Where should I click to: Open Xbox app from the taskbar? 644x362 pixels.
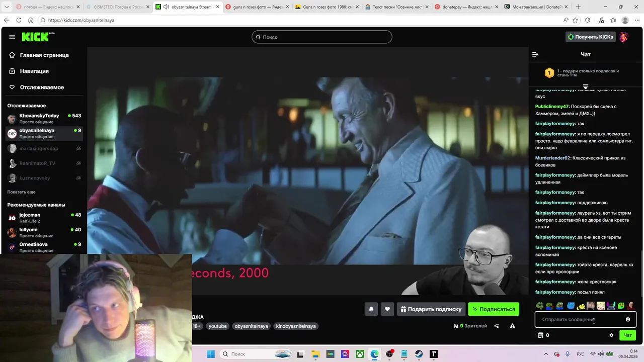tap(360, 354)
